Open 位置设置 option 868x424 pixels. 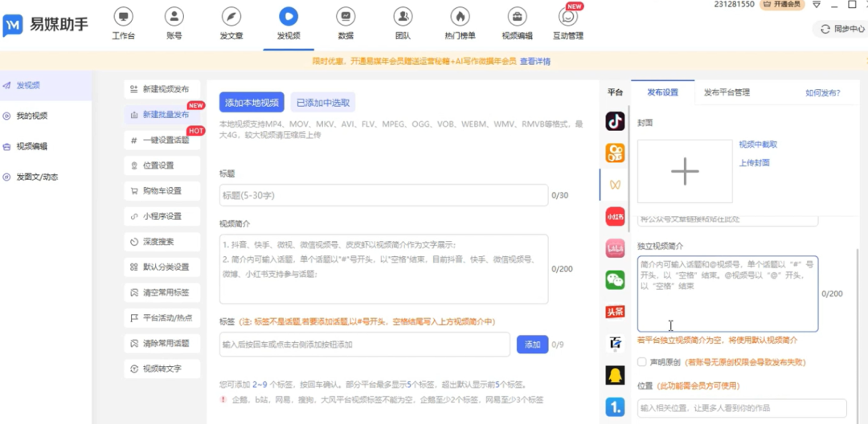coord(162,165)
